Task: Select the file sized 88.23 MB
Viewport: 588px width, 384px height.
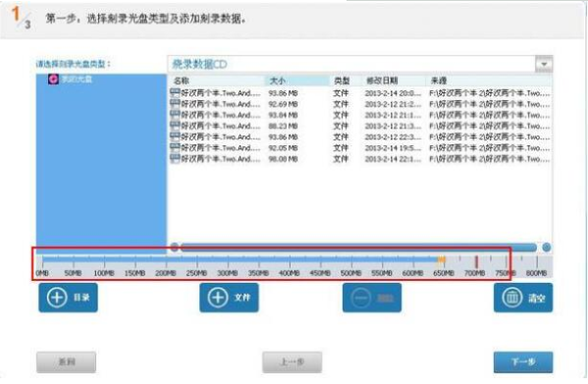Action: pos(360,126)
